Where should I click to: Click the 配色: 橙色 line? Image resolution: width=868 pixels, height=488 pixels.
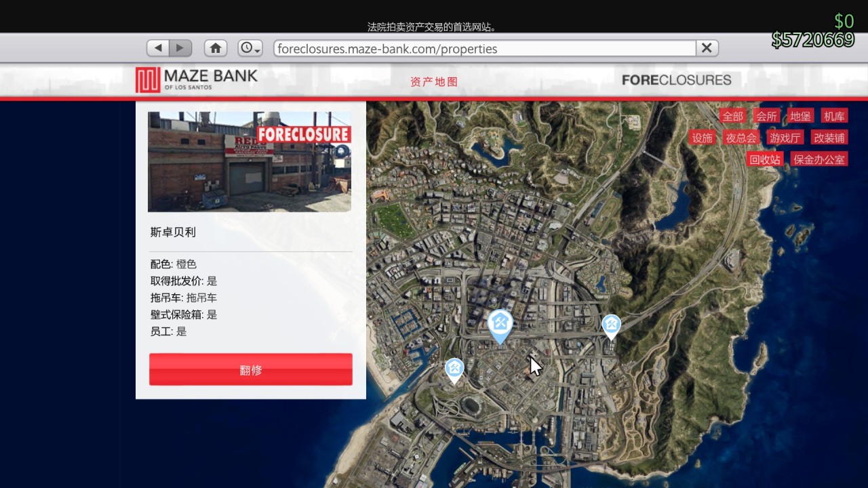coord(174,264)
